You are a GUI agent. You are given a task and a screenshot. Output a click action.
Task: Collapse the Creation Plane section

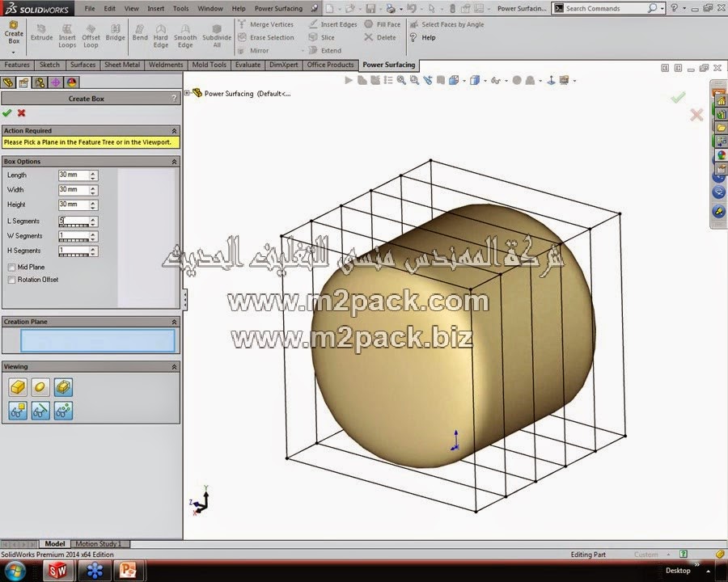click(174, 322)
